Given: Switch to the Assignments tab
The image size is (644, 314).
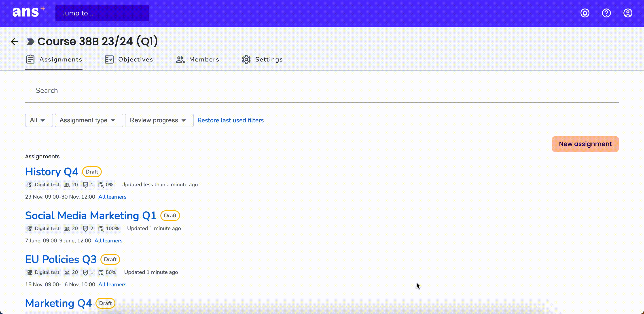Looking at the screenshot, I should point(54,59).
